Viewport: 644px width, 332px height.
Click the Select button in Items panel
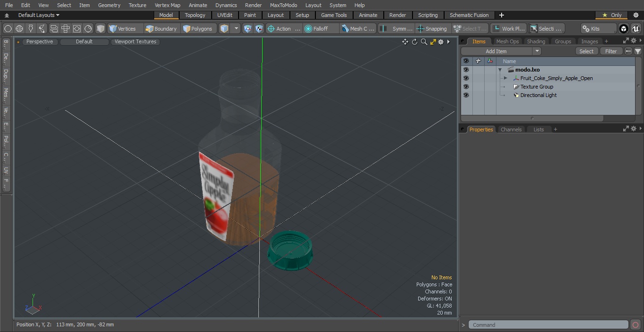point(586,51)
